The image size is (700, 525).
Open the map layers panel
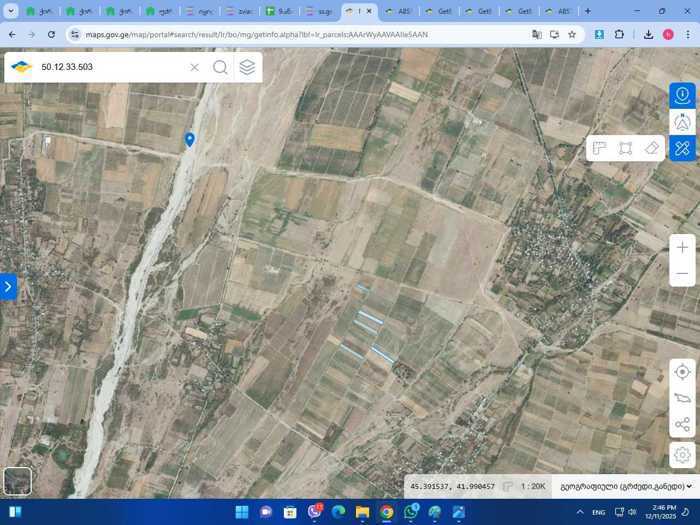pyautogui.click(x=247, y=67)
